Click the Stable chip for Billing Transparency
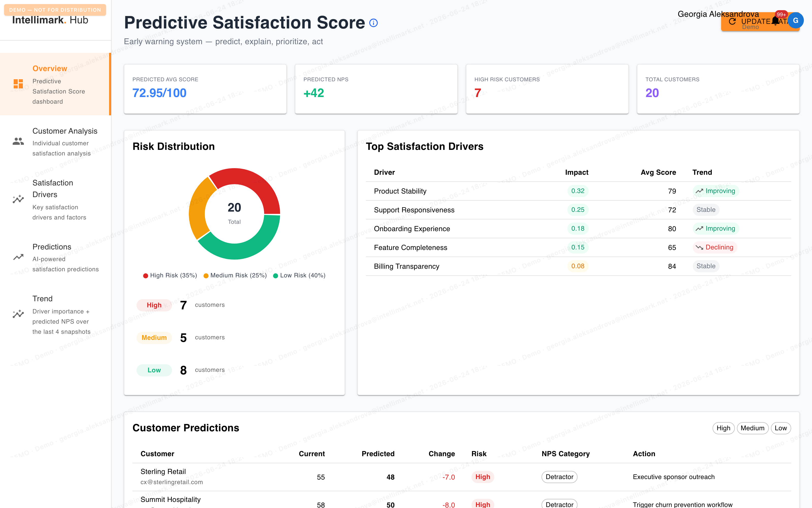The height and width of the screenshot is (508, 812). (706, 266)
